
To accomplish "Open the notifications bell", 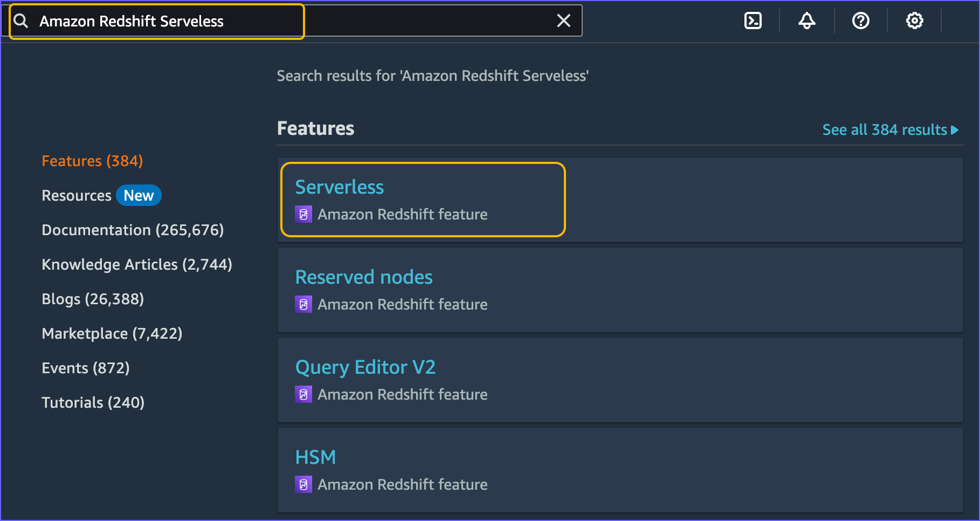I will tap(806, 20).
